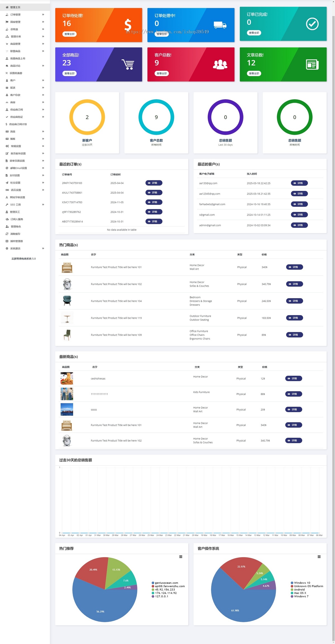Toggle Windows 10 in the OS legend
The image size is (335, 644).
(300, 583)
